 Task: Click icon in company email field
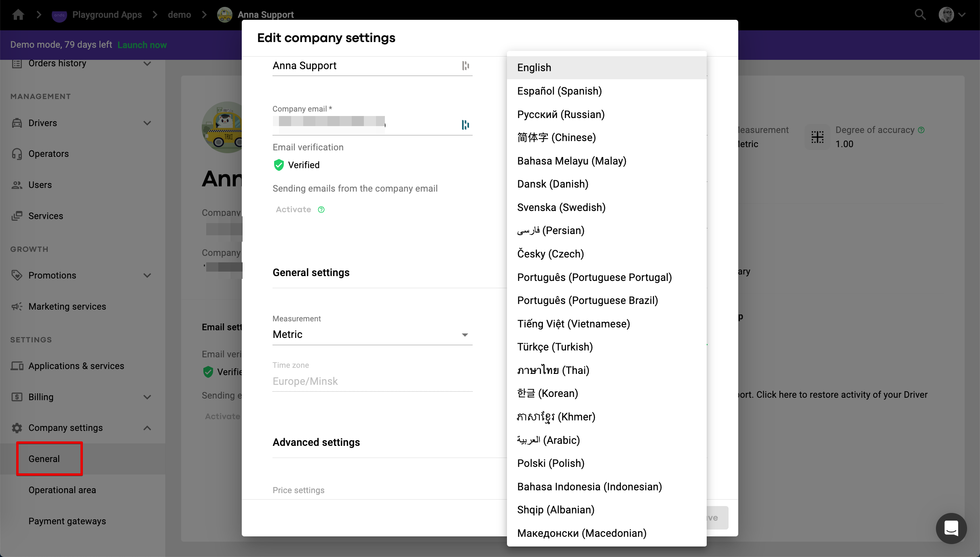(x=465, y=124)
